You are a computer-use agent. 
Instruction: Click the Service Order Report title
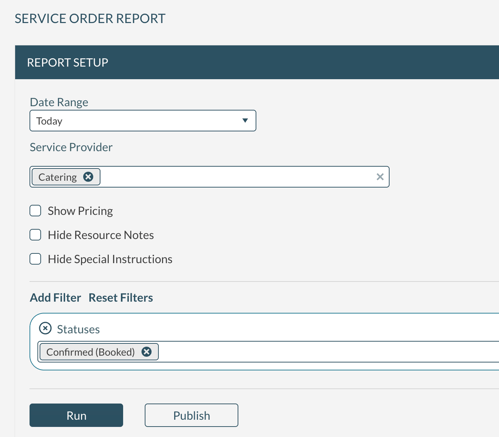[x=90, y=18]
